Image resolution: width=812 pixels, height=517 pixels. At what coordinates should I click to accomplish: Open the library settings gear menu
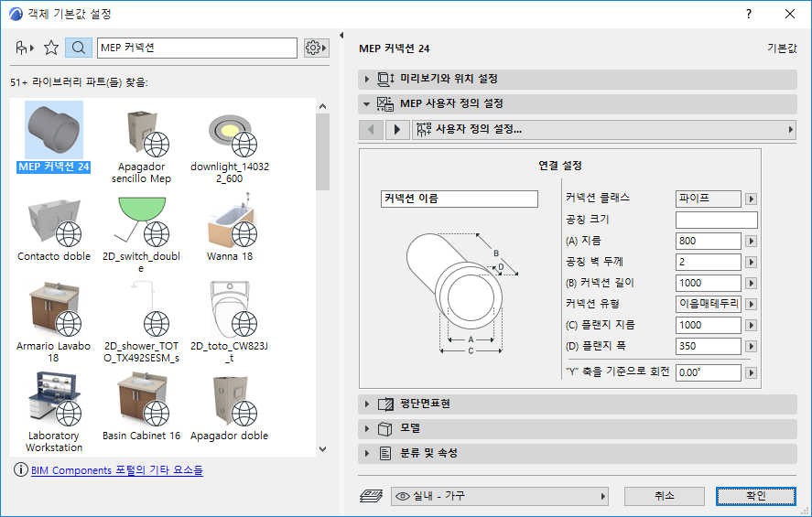point(317,48)
